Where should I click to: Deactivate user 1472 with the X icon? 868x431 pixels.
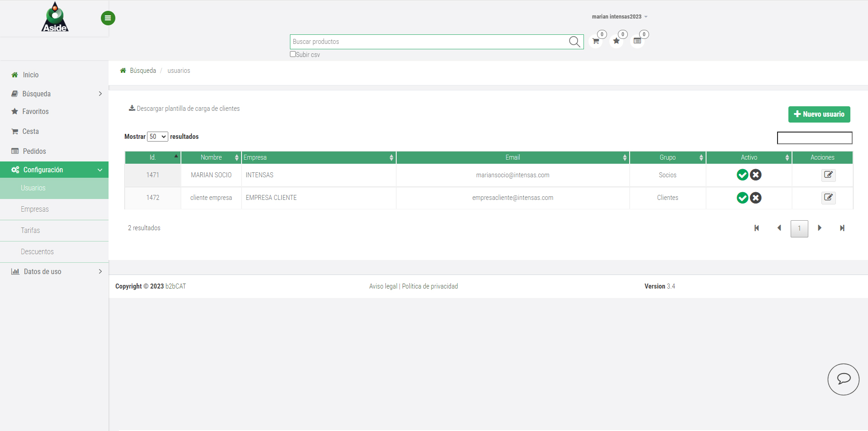(756, 198)
